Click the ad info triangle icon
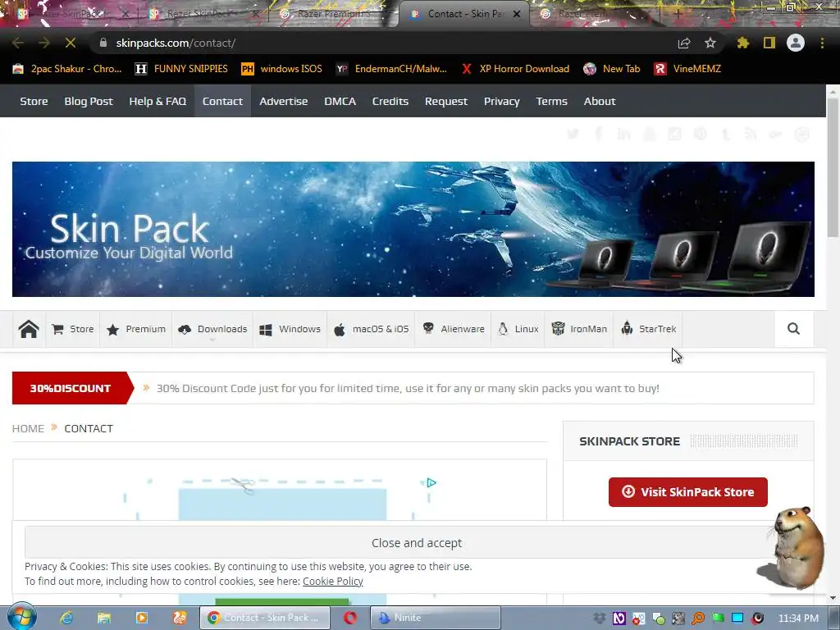This screenshot has width=840, height=630. coord(431,482)
